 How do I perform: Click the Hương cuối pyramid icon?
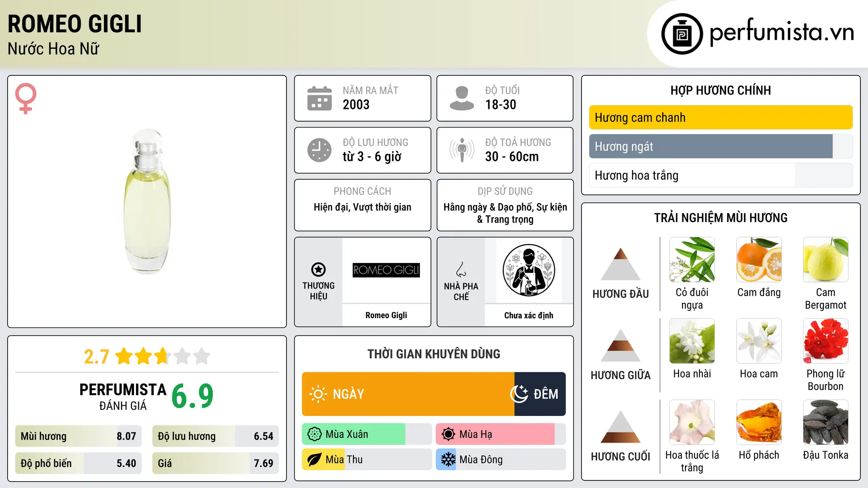[x=621, y=427]
